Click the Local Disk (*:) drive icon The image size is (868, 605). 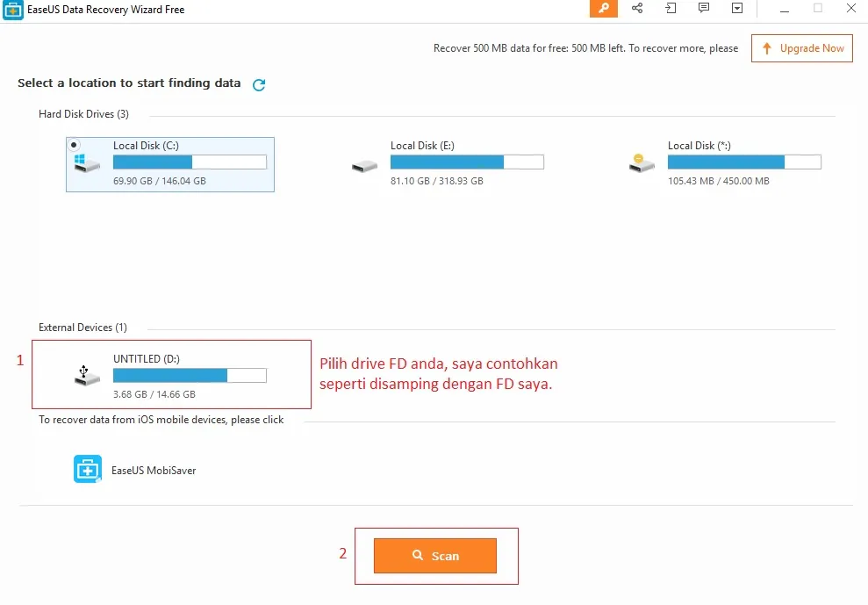pos(641,164)
